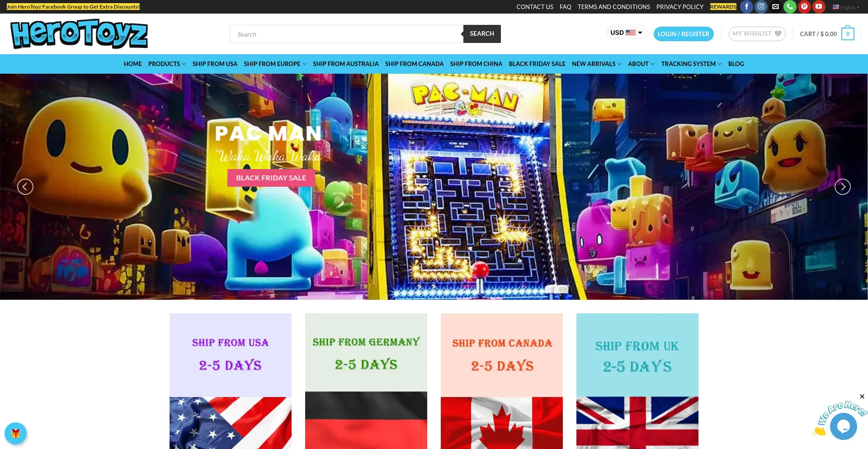
Task: Click the green phone call icon
Action: click(790, 7)
